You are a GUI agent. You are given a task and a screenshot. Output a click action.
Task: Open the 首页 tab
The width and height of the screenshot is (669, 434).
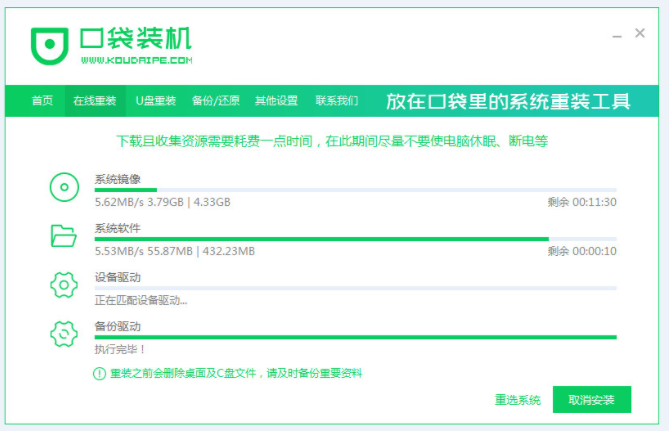tap(42, 101)
